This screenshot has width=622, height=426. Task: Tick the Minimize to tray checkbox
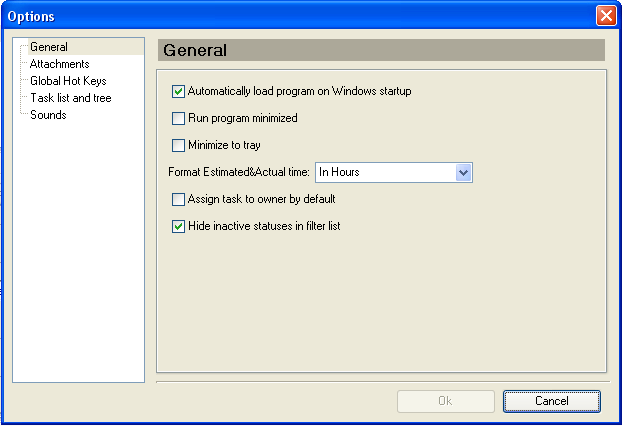[179, 145]
